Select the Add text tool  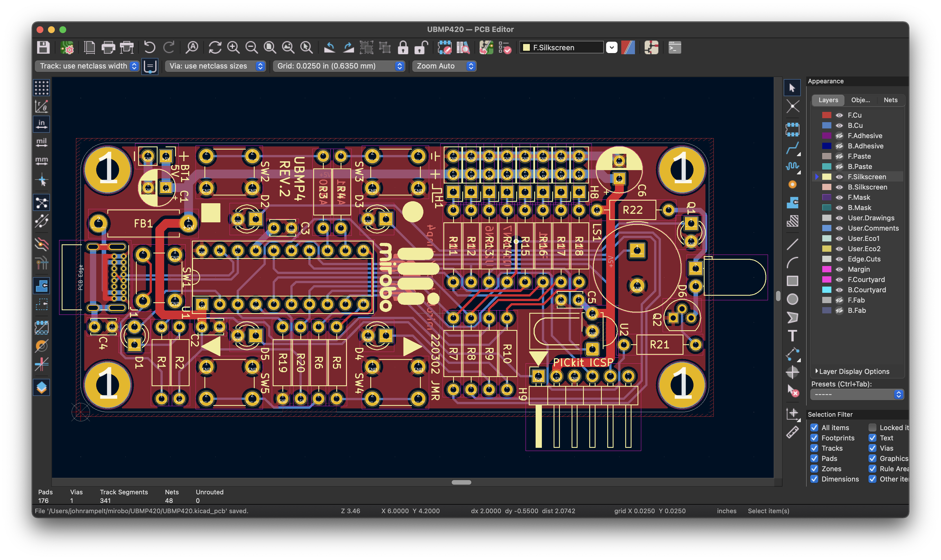tap(792, 335)
